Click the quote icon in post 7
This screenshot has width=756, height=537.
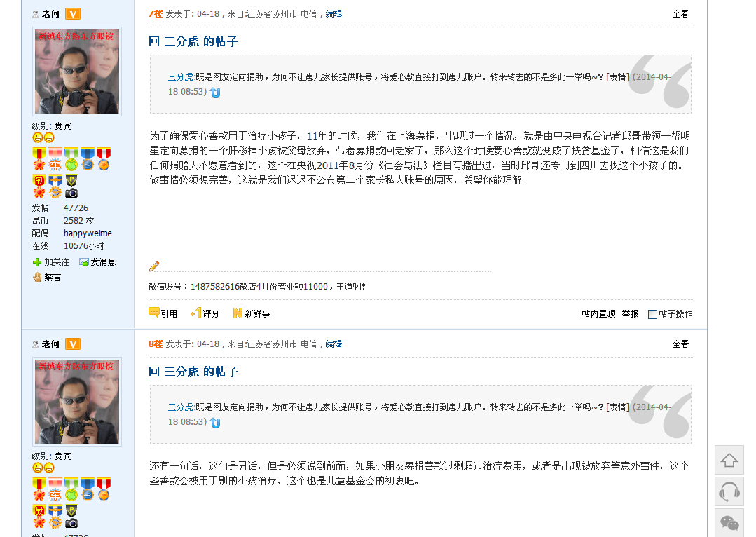coord(154,313)
